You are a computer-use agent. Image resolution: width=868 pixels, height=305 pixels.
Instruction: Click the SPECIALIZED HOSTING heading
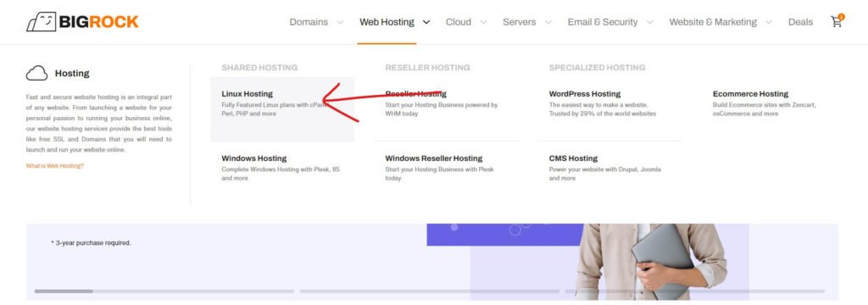coord(597,68)
